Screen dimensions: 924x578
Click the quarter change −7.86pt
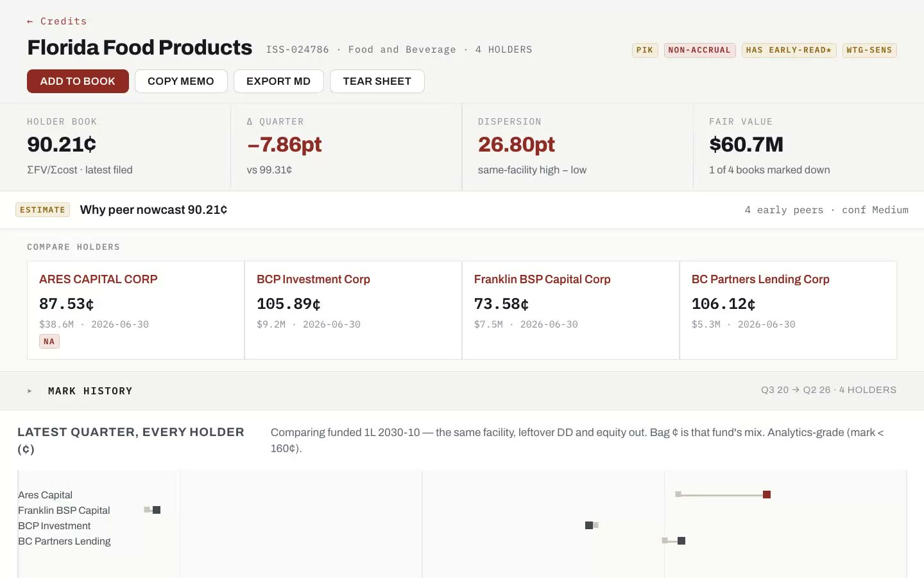(284, 144)
